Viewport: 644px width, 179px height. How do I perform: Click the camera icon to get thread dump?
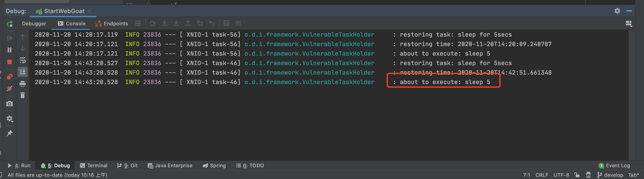9,104
